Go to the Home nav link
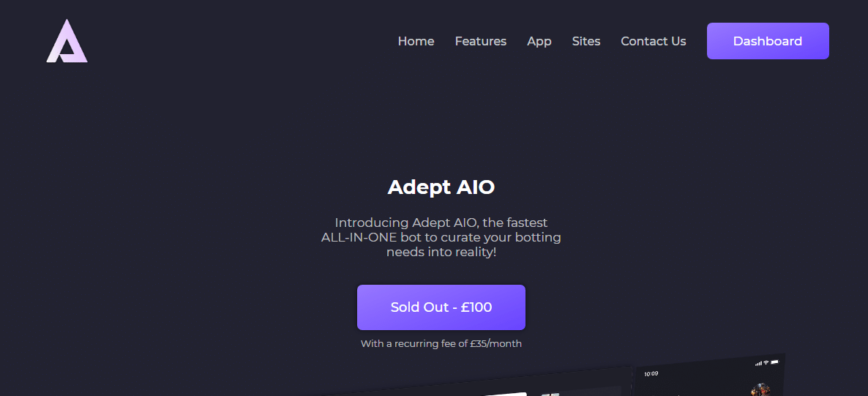This screenshot has height=396, width=868. coord(416,41)
